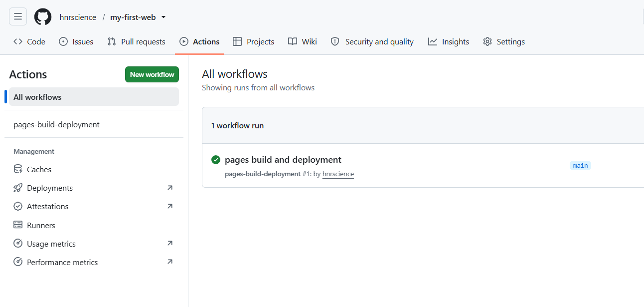
Task: Click the "pages-build-deployment #1" run subtitle
Action: pyautogui.click(x=268, y=174)
